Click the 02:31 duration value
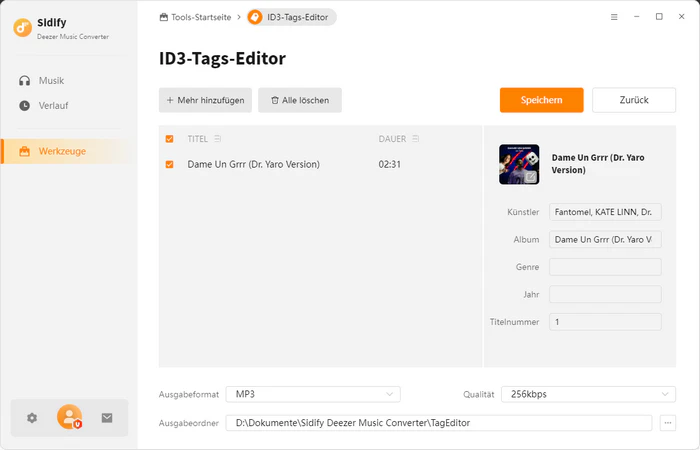 (390, 164)
